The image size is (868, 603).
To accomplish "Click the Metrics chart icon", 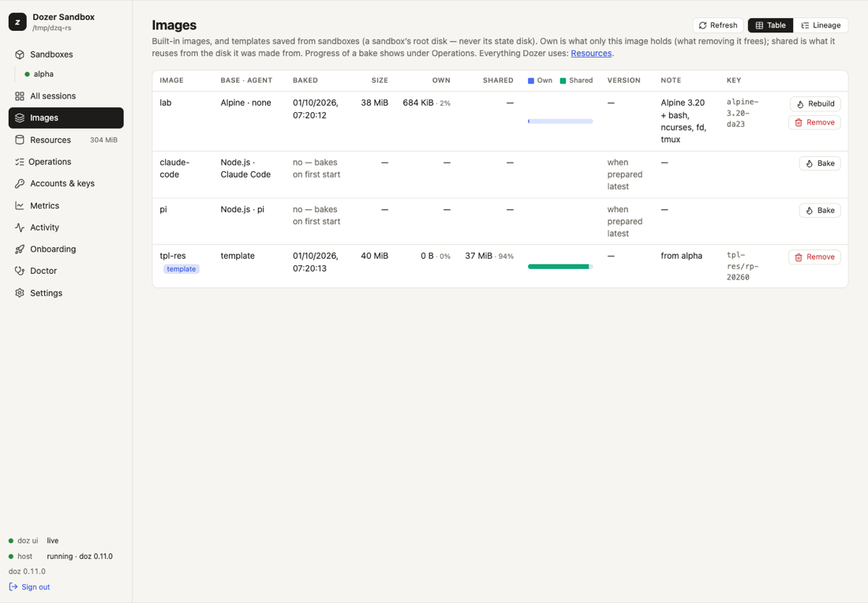I will click(20, 205).
